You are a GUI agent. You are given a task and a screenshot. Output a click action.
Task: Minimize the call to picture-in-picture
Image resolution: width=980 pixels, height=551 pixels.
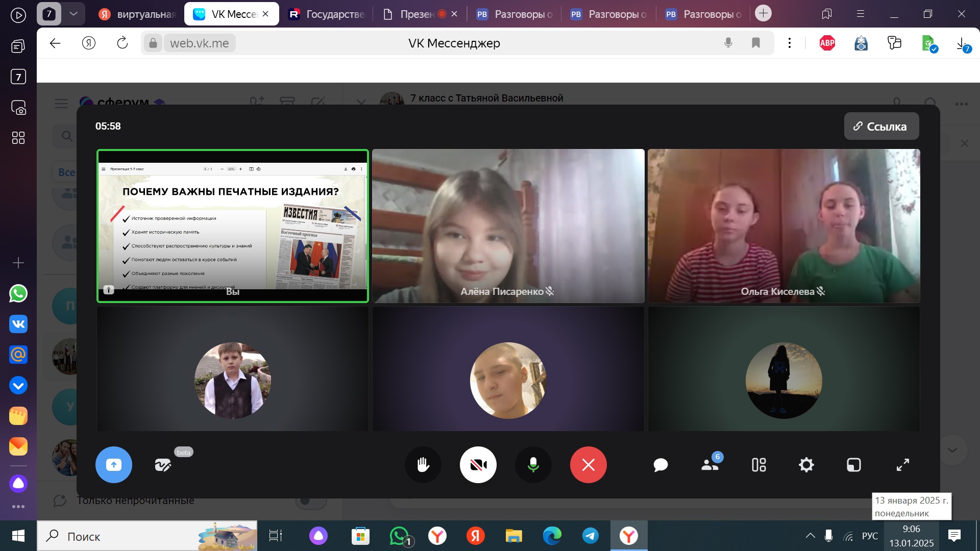pyautogui.click(x=854, y=465)
